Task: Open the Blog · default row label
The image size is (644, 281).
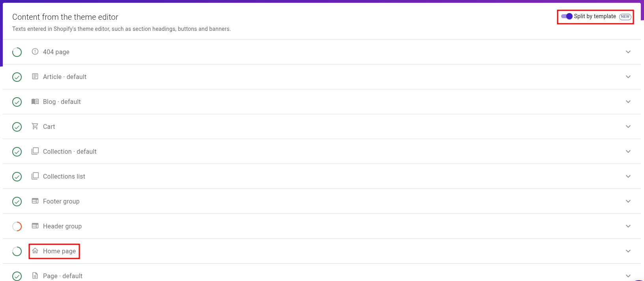Action: click(x=62, y=102)
